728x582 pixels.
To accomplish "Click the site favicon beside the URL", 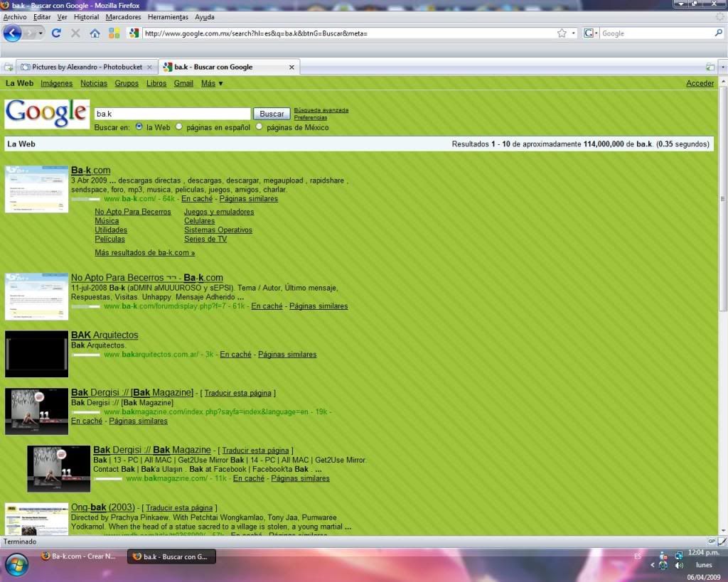I will coord(134,33).
